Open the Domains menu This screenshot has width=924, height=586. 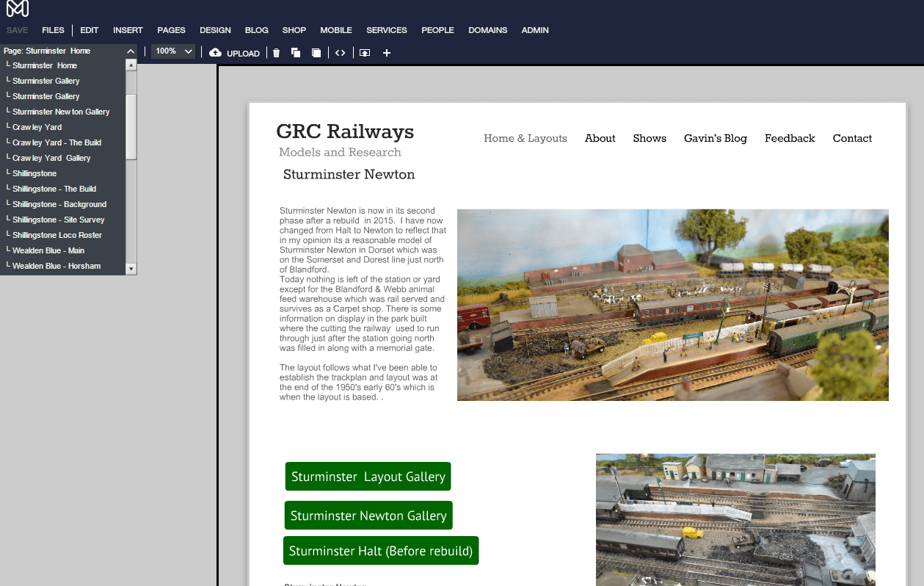tap(487, 30)
